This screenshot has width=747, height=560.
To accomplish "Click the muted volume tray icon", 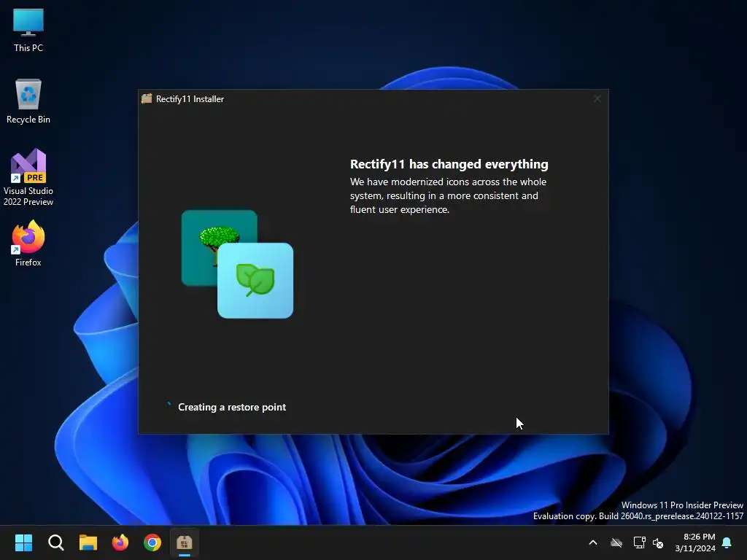I will coord(658,542).
